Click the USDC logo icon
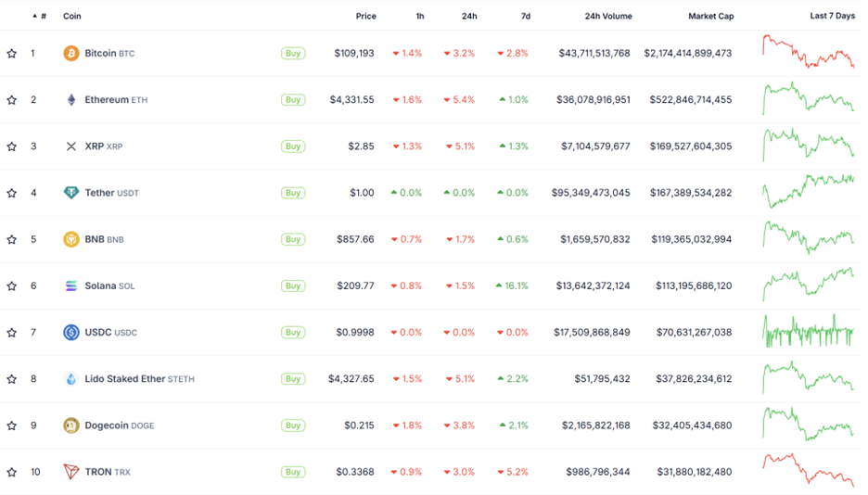 coord(70,332)
